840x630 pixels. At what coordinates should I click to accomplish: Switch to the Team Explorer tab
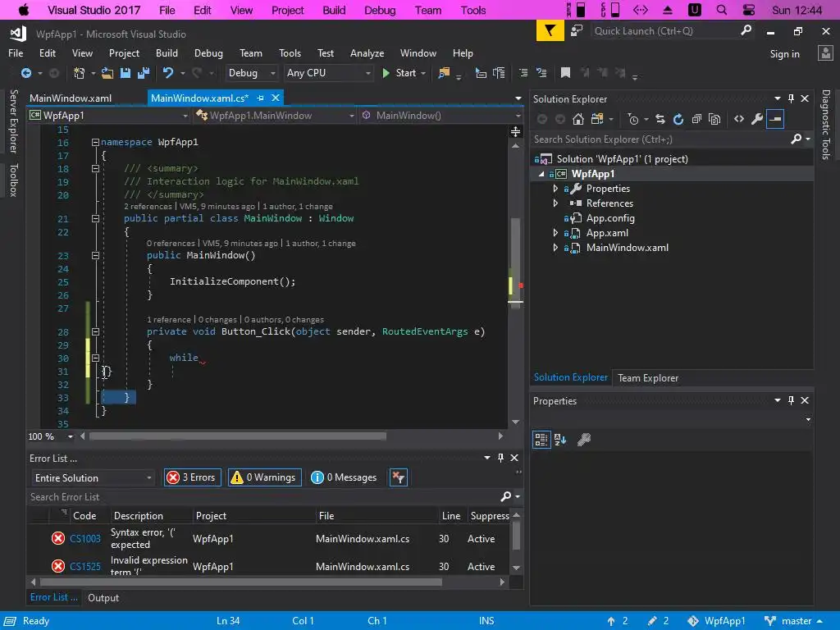648,378
